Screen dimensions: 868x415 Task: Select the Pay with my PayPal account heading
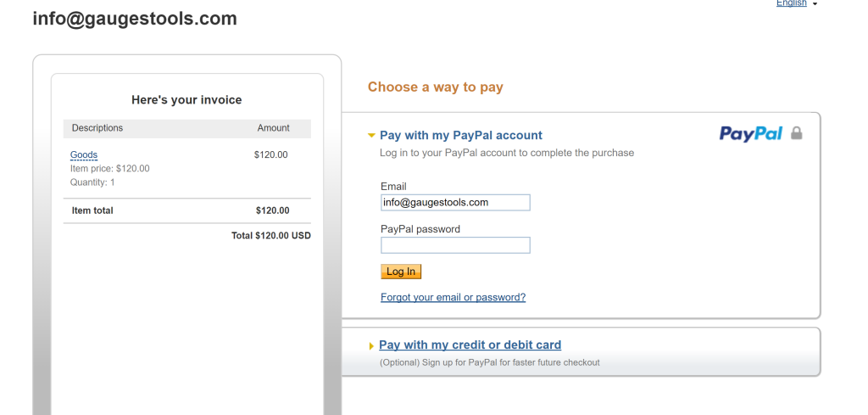tap(460, 136)
